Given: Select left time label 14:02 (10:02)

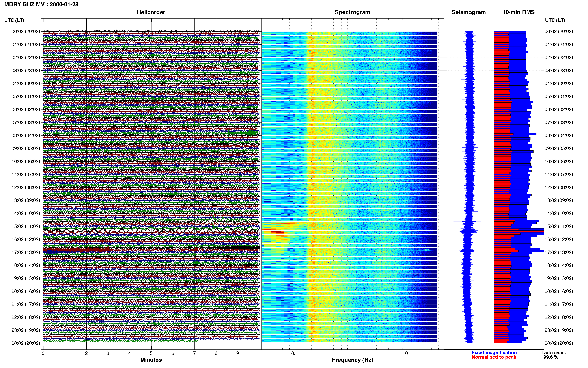Looking at the screenshot, I should [x=26, y=213].
